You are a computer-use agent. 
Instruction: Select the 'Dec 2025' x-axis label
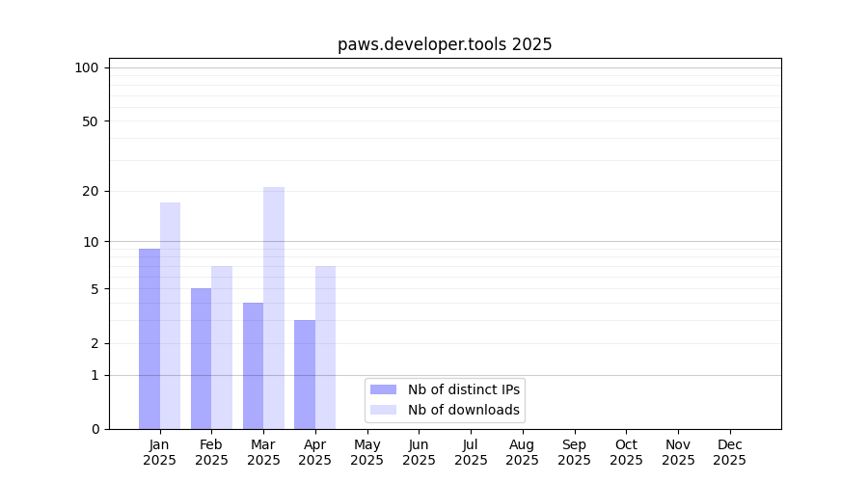pos(729,452)
